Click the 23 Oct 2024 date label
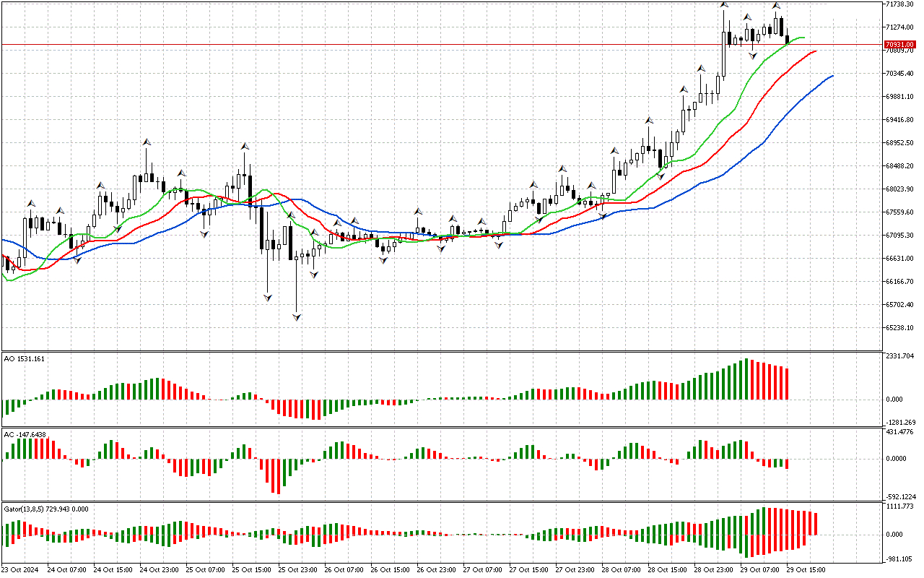Image resolution: width=924 pixels, height=578 pixels. coord(21,570)
